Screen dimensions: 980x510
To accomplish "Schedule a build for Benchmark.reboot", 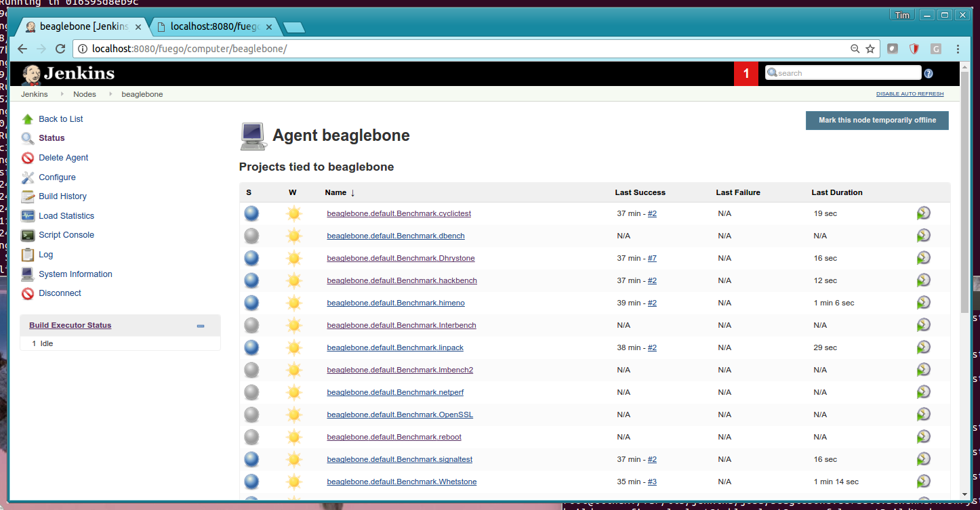I will click(923, 437).
